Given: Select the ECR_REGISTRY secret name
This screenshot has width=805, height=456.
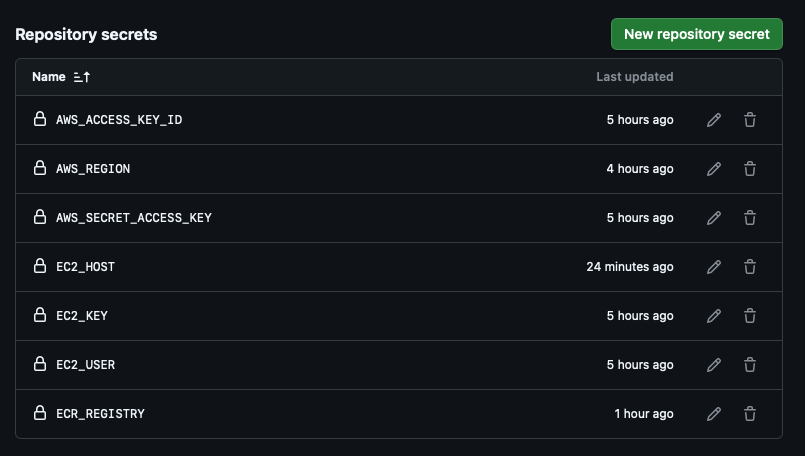Looking at the screenshot, I should 100,414.
